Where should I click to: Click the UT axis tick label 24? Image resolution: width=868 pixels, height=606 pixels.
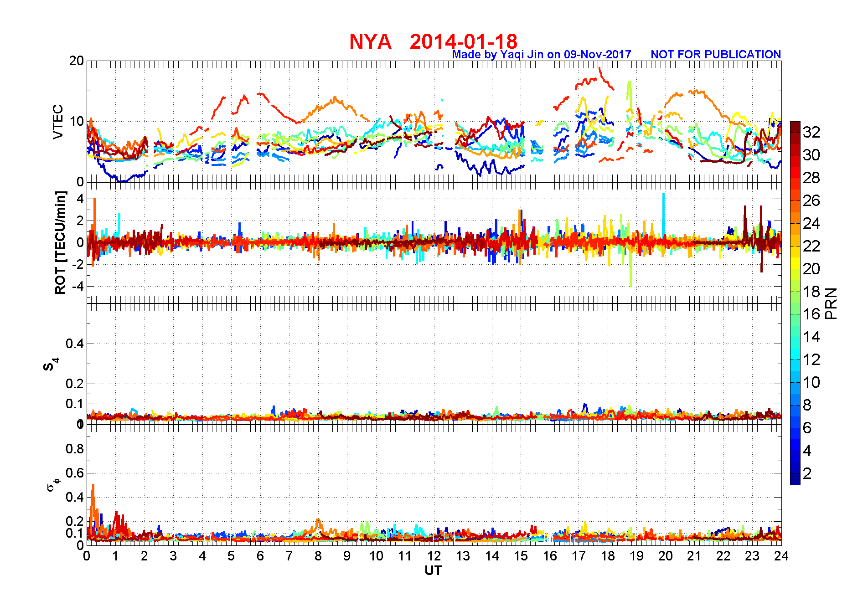[781, 556]
